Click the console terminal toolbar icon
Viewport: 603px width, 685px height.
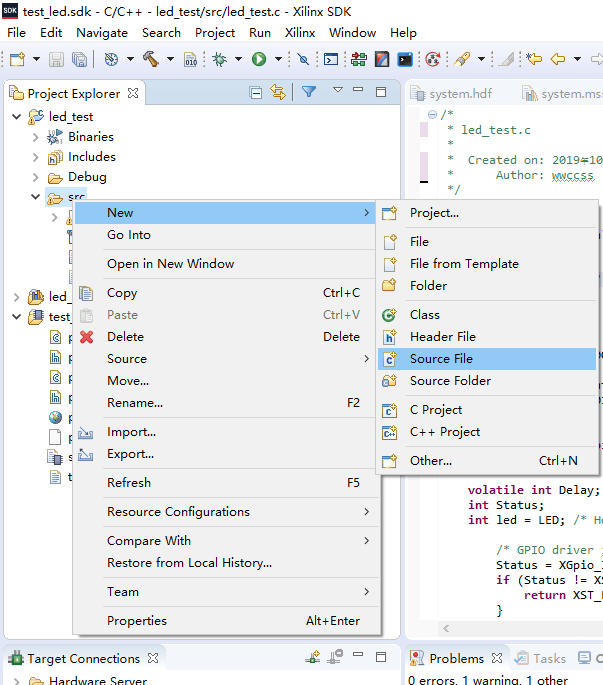click(331, 59)
